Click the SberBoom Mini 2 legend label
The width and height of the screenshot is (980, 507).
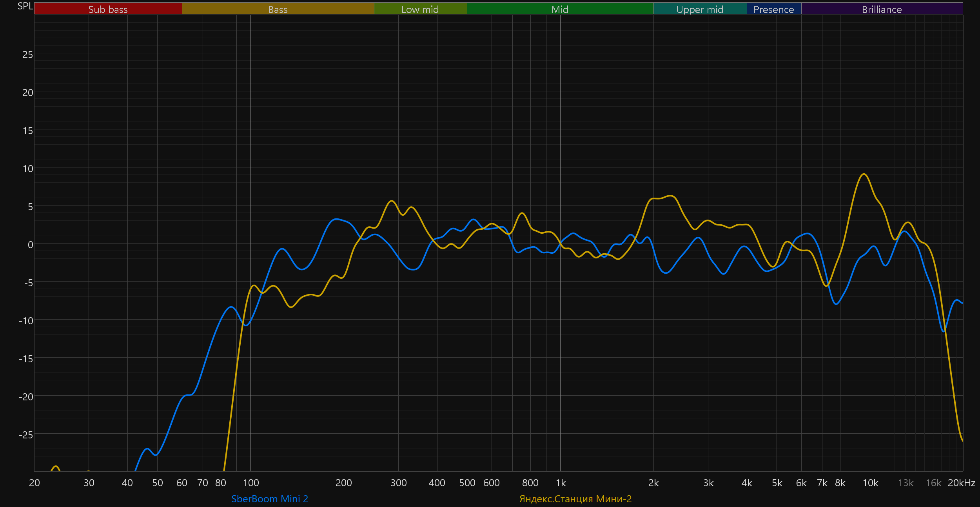tap(270, 499)
